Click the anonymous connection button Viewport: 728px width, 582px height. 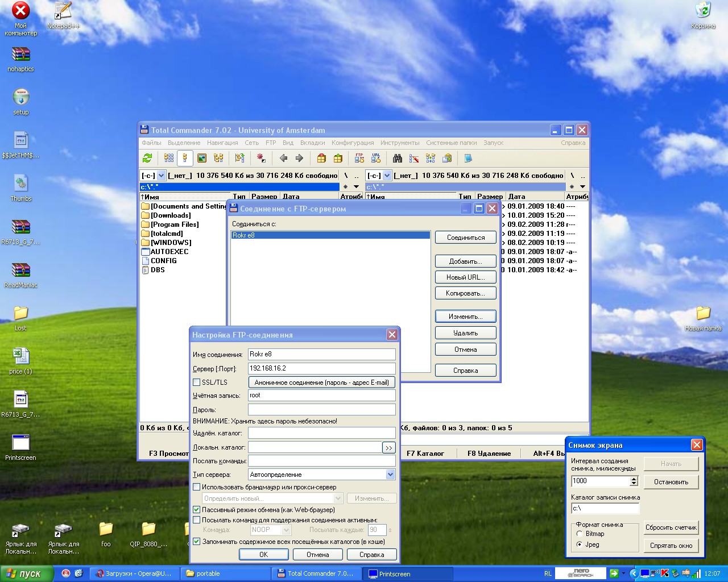(x=322, y=383)
